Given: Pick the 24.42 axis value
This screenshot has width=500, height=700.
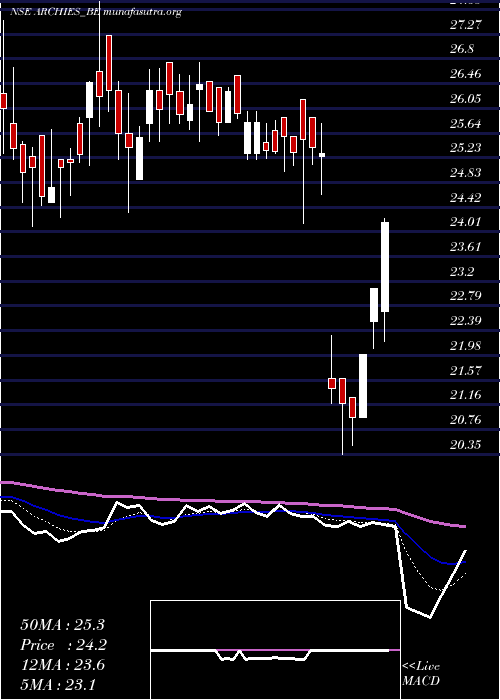Looking at the screenshot, I should click(466, 197).
